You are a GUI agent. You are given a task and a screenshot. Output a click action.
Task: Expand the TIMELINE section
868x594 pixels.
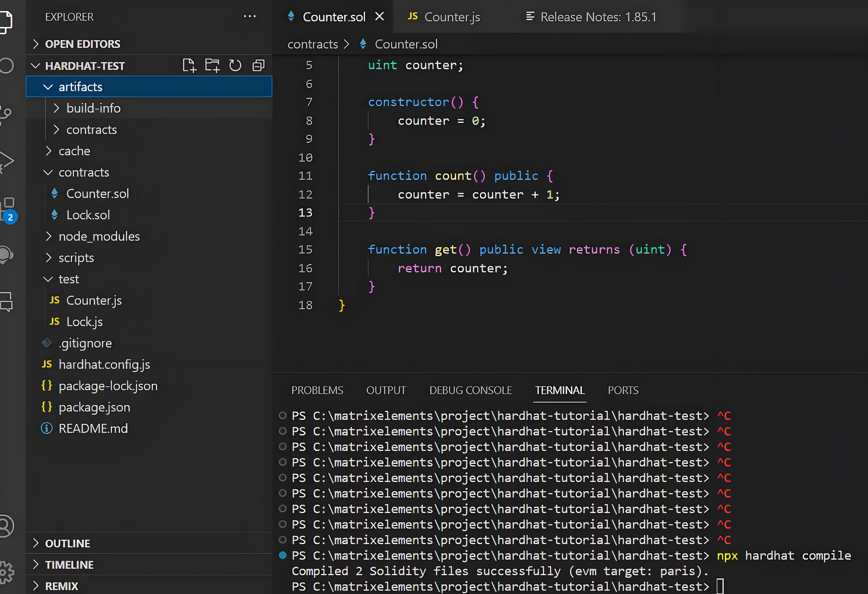click(149, 564)
